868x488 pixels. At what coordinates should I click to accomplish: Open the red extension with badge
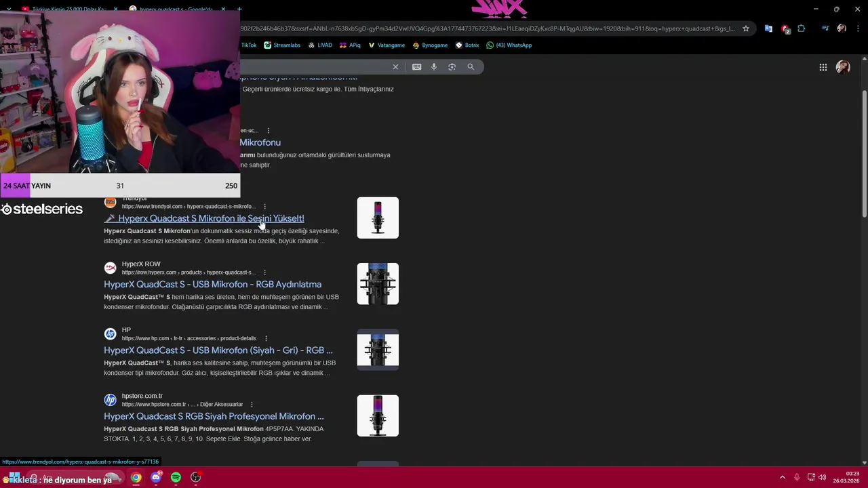tap(785, 28)
